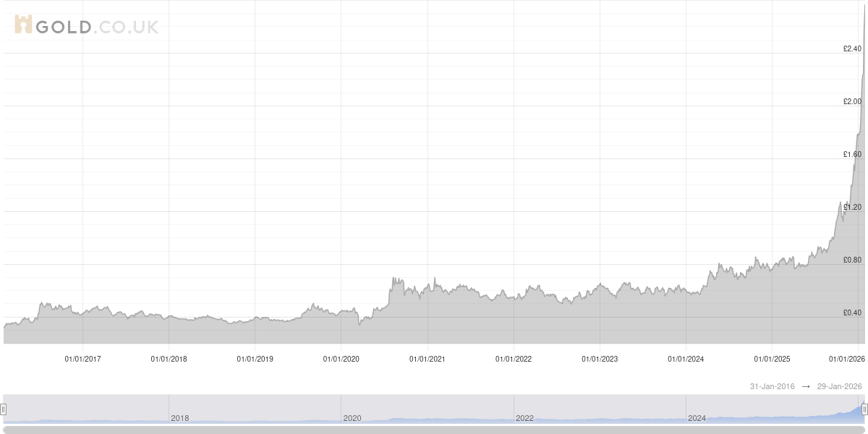Screen dimensions: 868x434
Task: Click the 01/01/2020 x-axis label
Action: click(x=341, y=359)
